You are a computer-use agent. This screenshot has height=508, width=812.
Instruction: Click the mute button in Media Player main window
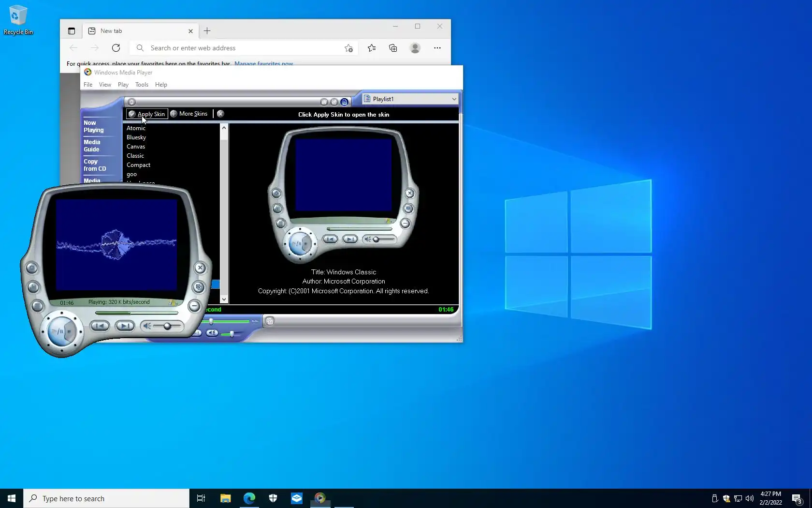point(212,333)
